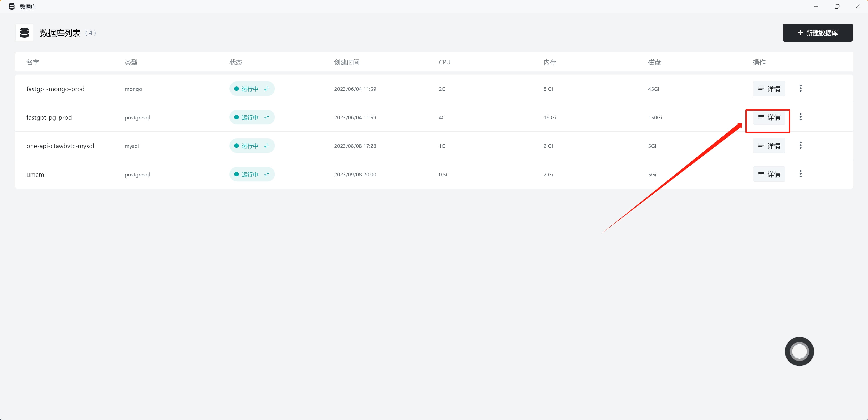Click the 创建时间 column header
The width and height of the screenshot is (868, 420).
click(x=346, y=62)
